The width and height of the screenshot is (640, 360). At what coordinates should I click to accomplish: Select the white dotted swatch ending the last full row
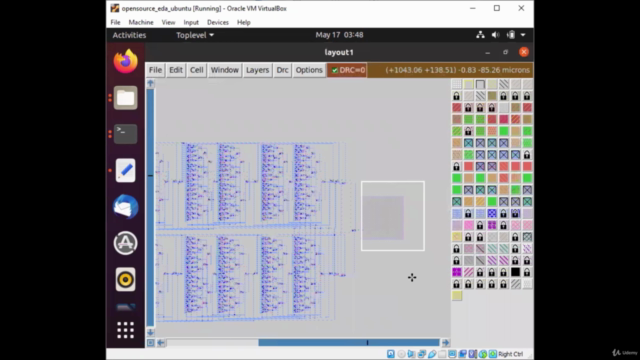coord(527,284)
